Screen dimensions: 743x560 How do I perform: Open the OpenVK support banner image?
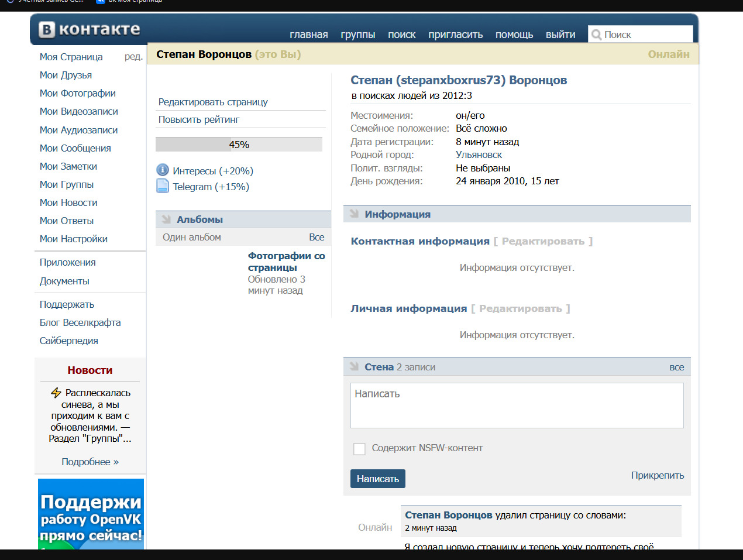pos(91,514)
